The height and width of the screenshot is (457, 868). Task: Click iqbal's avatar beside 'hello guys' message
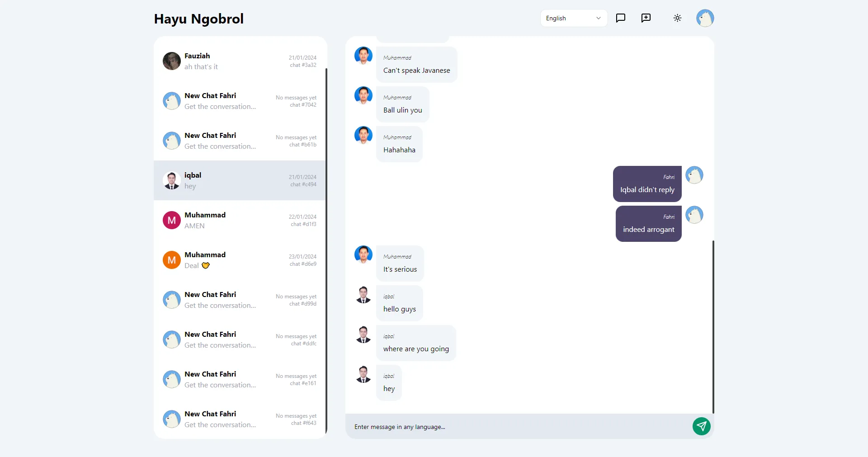363,295
